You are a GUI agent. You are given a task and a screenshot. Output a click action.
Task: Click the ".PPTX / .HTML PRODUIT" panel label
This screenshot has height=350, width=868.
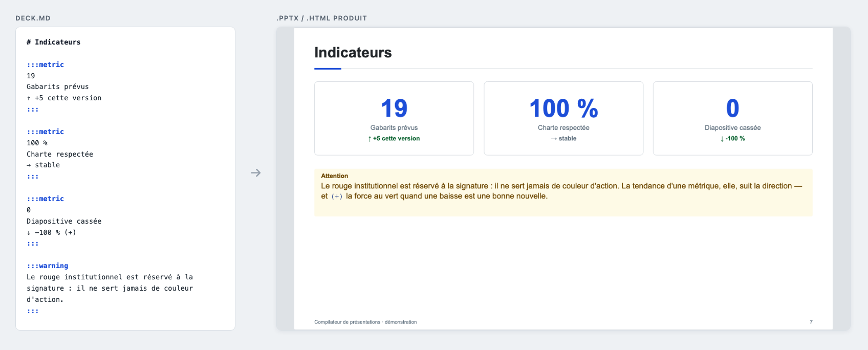click(321, 18)
